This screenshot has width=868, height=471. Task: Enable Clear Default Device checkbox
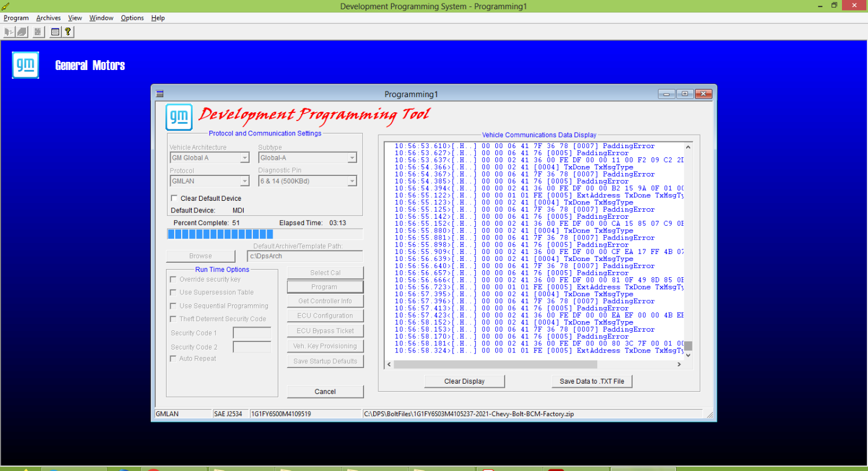174,198
